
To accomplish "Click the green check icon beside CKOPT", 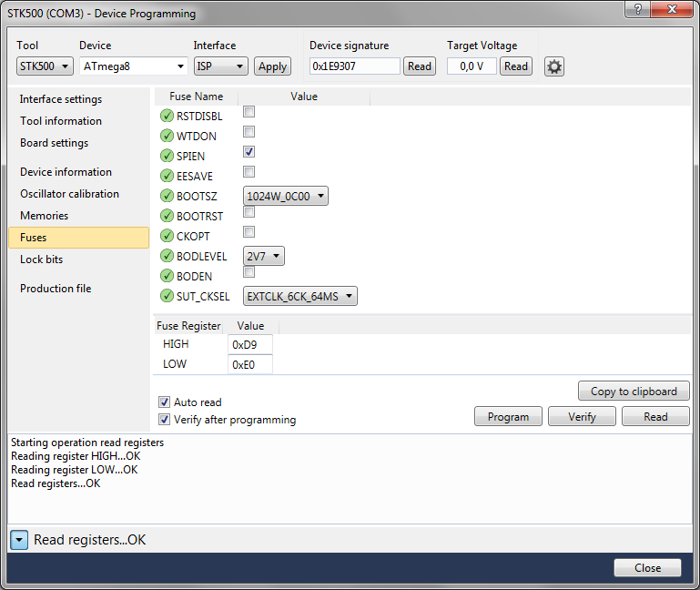I will click(x=167, y=236).
